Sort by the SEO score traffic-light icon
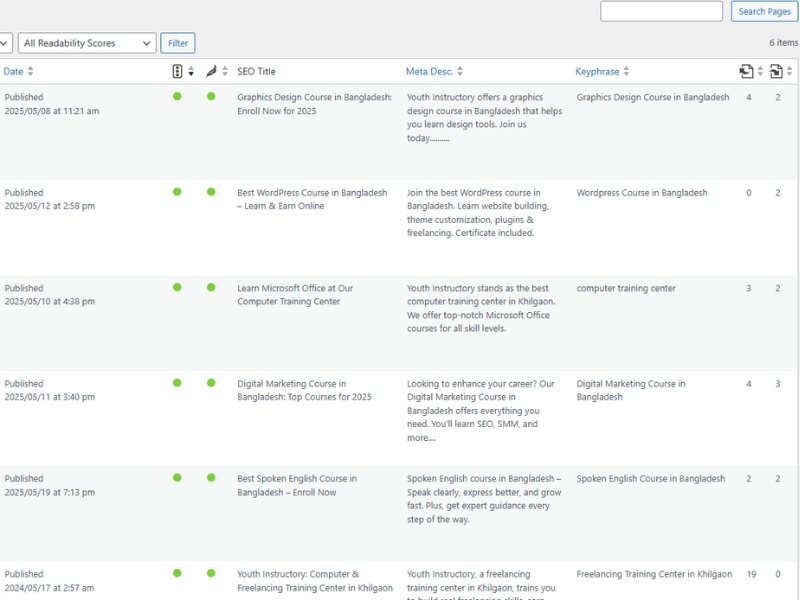This screenshot has width=800, height=600. [177, 72]
